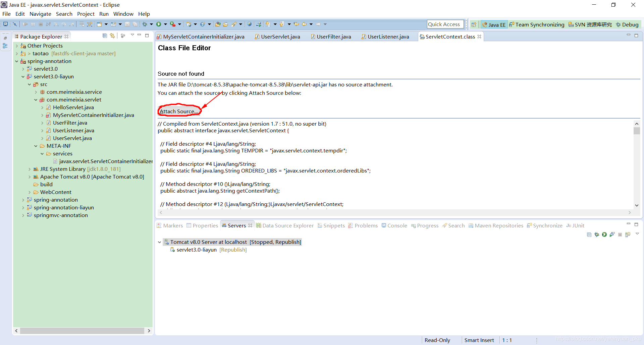
Task: Open Package Explorer View Menu triangle
Action: [x=132, y=35]
